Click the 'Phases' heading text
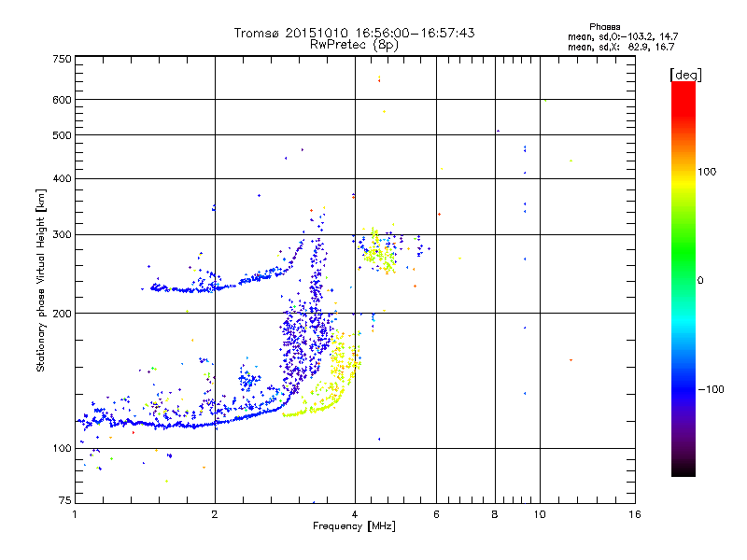The width and height of the screenshot is (747, 560). 604,27
